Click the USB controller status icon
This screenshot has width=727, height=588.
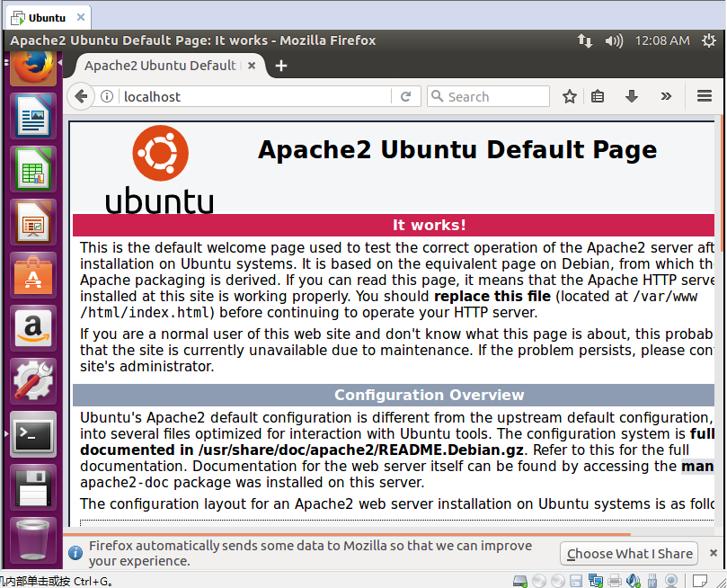652,581
